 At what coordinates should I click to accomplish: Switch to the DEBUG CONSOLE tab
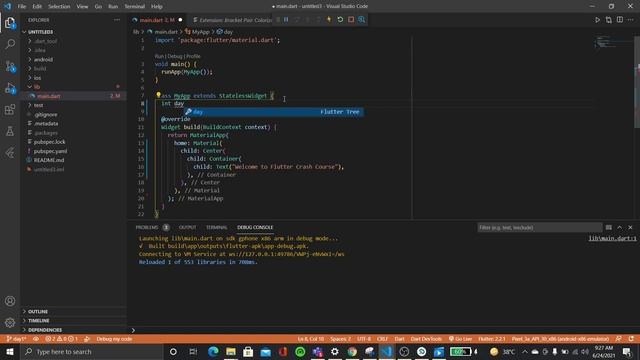[255, 227]
